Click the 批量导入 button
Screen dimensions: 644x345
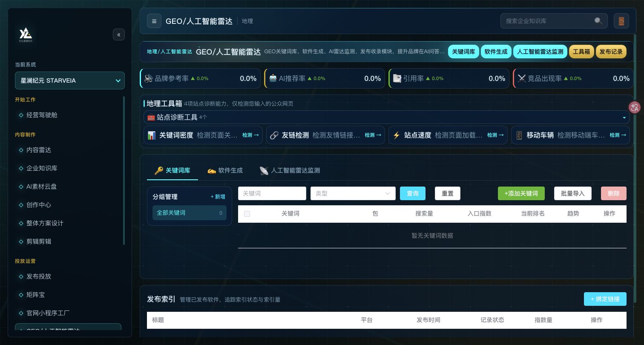click(x=573, y=193)
